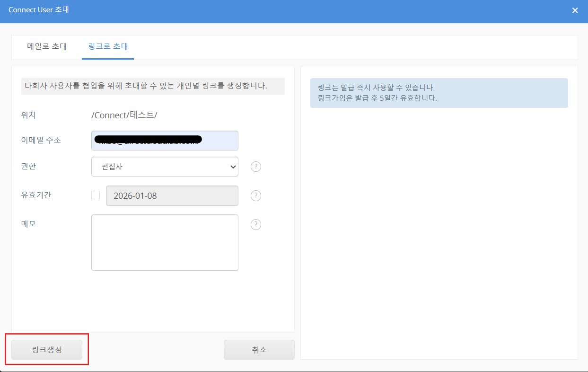Click the 이메일 주소 label
588x372 pixels.
point(41,140)
